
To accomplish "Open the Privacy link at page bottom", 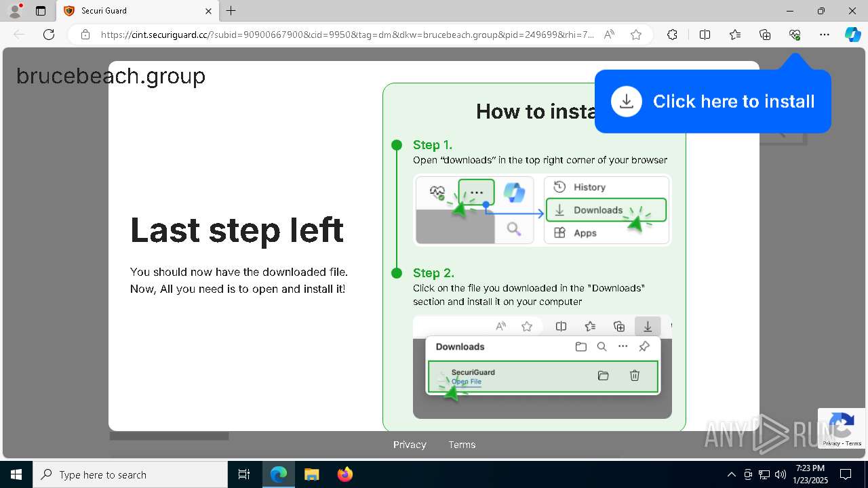I will (410, 445).
